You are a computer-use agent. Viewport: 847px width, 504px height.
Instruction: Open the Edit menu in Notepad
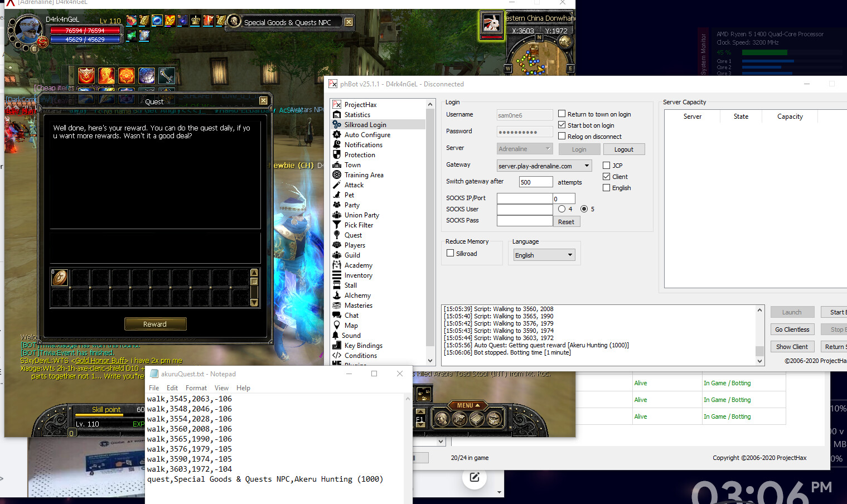tap(172, 388)
